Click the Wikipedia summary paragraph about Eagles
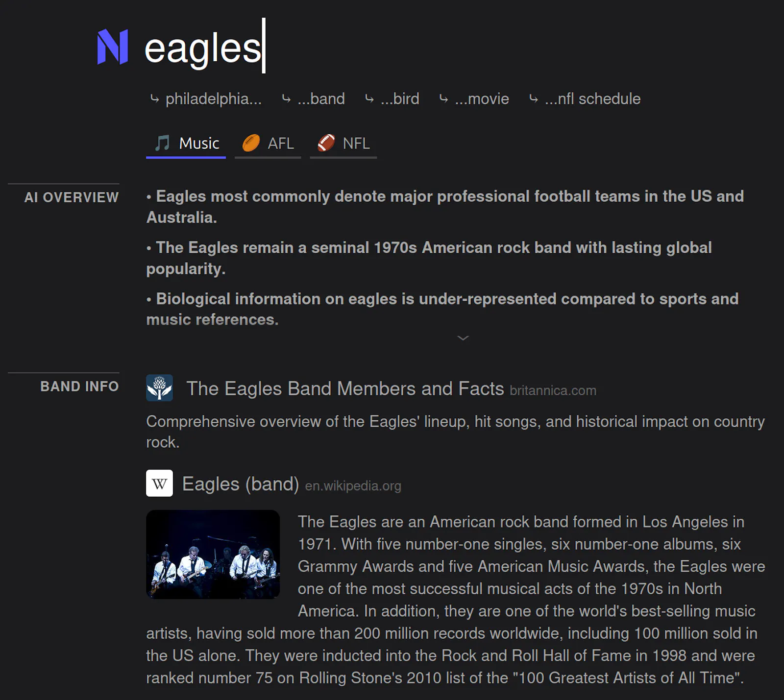784x700 pixels. (456, 600)
